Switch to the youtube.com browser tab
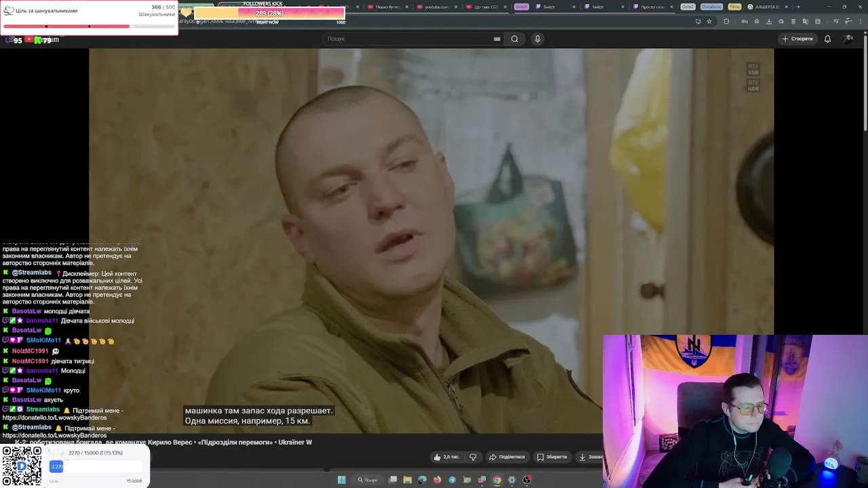The height and width of the screenshot is (488, 868). tap(436, 7)
